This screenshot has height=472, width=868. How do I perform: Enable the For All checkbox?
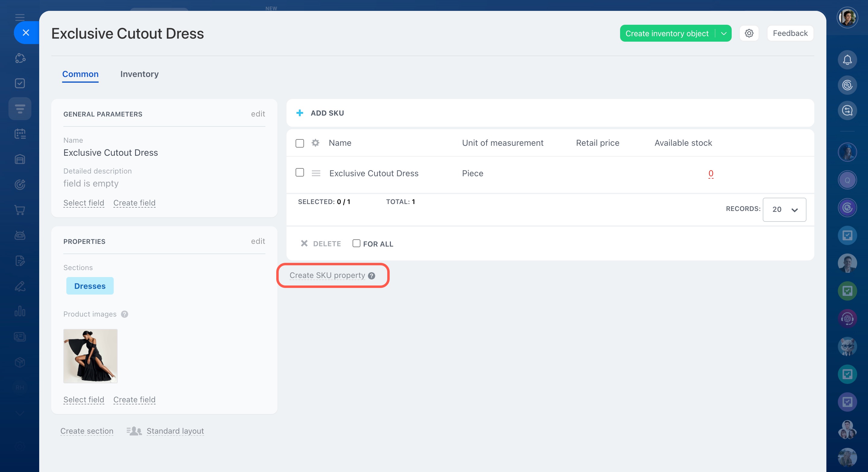tap(356, 244)
